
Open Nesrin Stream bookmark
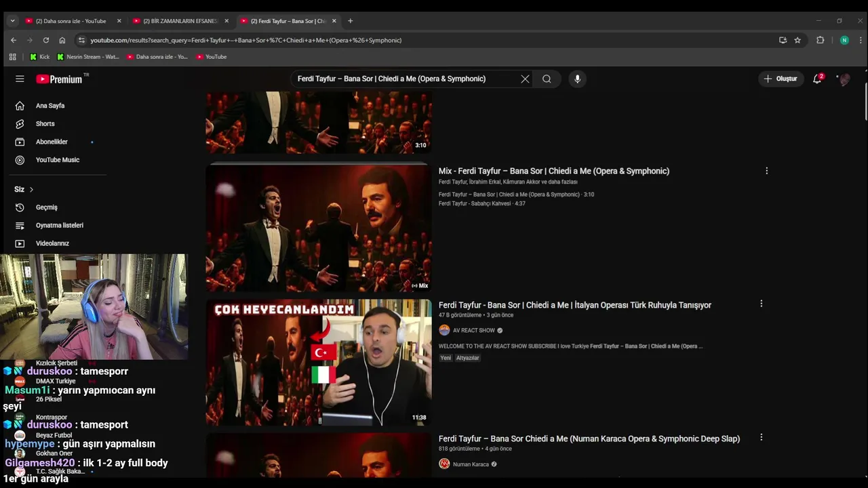pyautogui.click(x=88, y=57)
